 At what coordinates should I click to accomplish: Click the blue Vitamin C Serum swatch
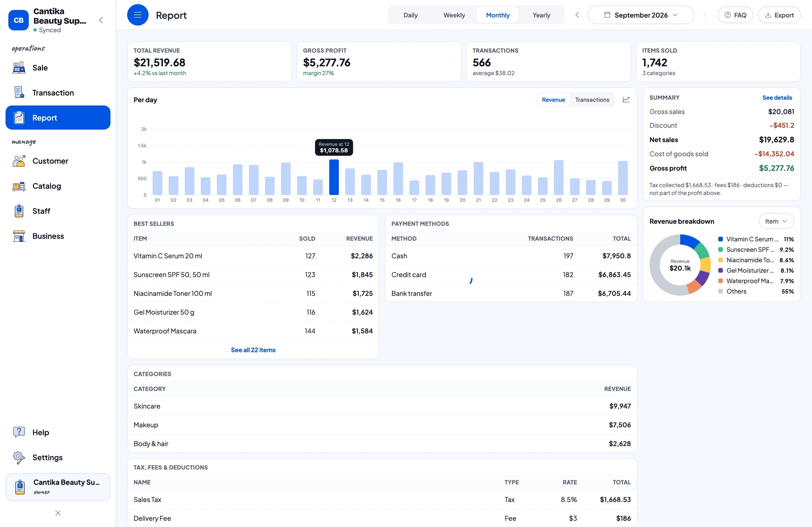(721, 239)
